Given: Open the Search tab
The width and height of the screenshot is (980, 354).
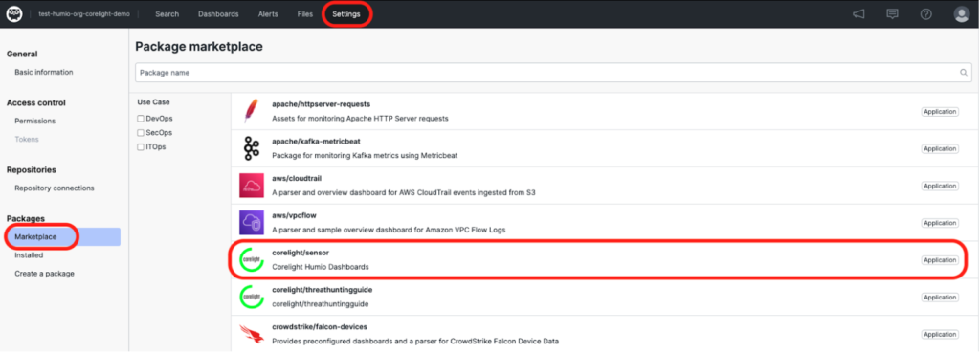Looking at the screenshot, I should coord(167,13).
